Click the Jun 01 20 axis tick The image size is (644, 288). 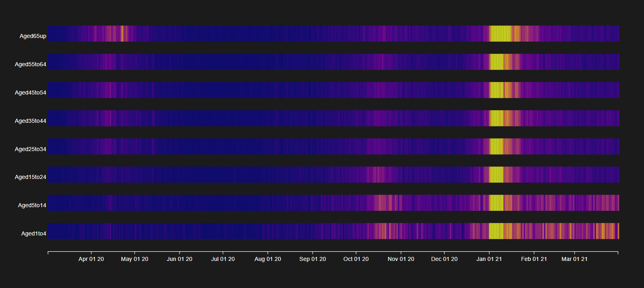pyautogui.click(x=179, y=259)
